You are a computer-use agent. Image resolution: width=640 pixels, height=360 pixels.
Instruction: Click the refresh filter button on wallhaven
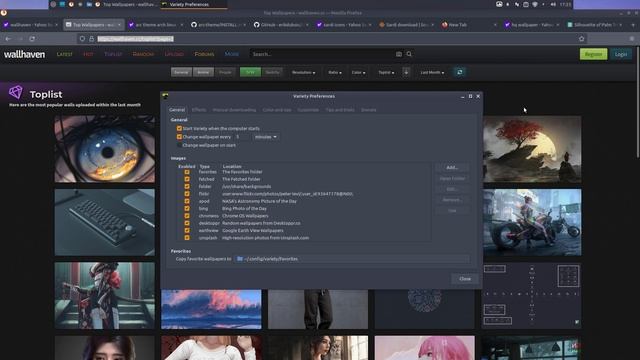point(460,72)
